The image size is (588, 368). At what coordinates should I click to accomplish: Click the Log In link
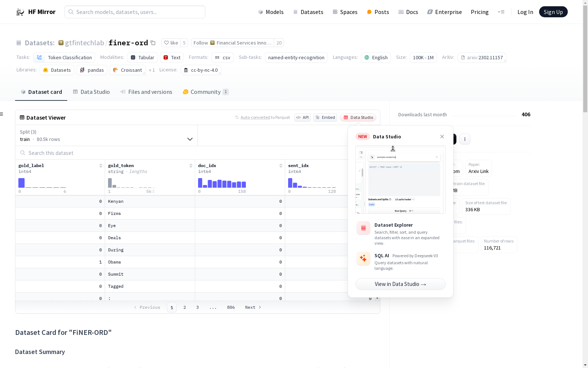tap(525, 12)
